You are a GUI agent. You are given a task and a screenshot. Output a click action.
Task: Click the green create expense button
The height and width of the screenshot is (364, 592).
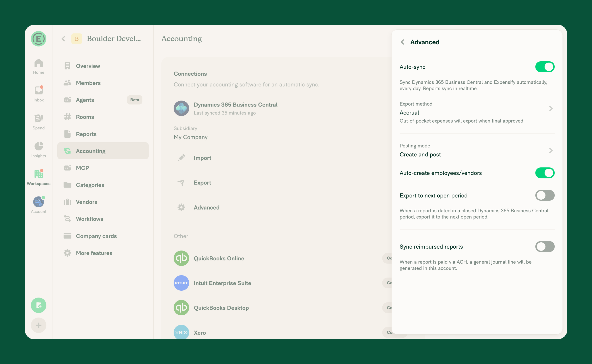[39, 305]
